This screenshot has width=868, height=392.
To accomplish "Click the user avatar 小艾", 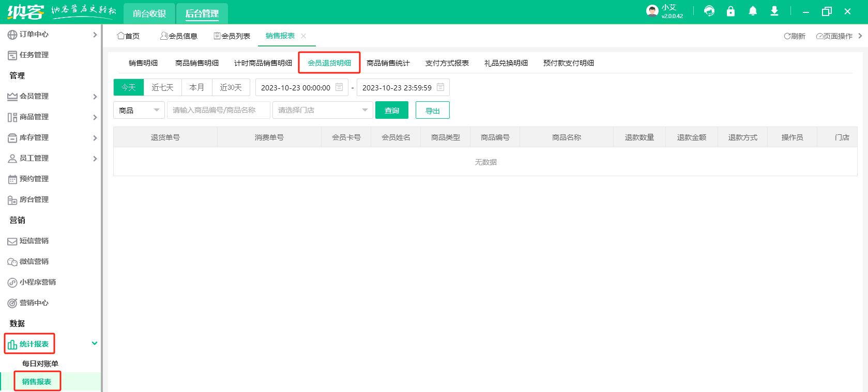I will (652, 11).
